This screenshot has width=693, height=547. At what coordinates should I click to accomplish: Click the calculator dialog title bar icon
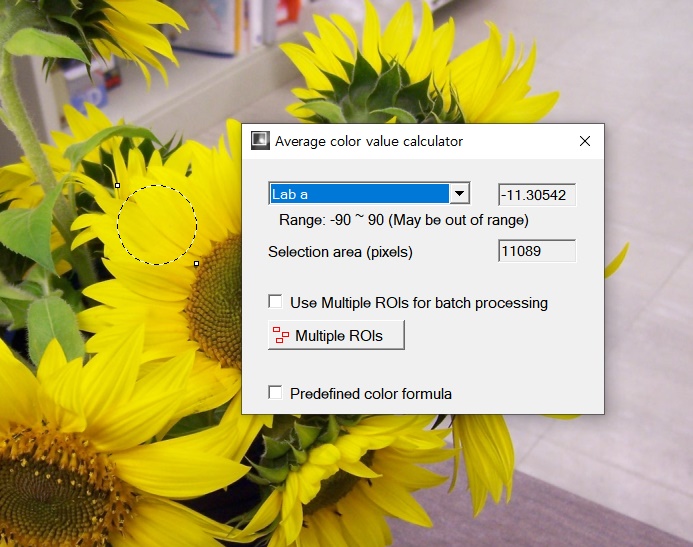(260, 141)
